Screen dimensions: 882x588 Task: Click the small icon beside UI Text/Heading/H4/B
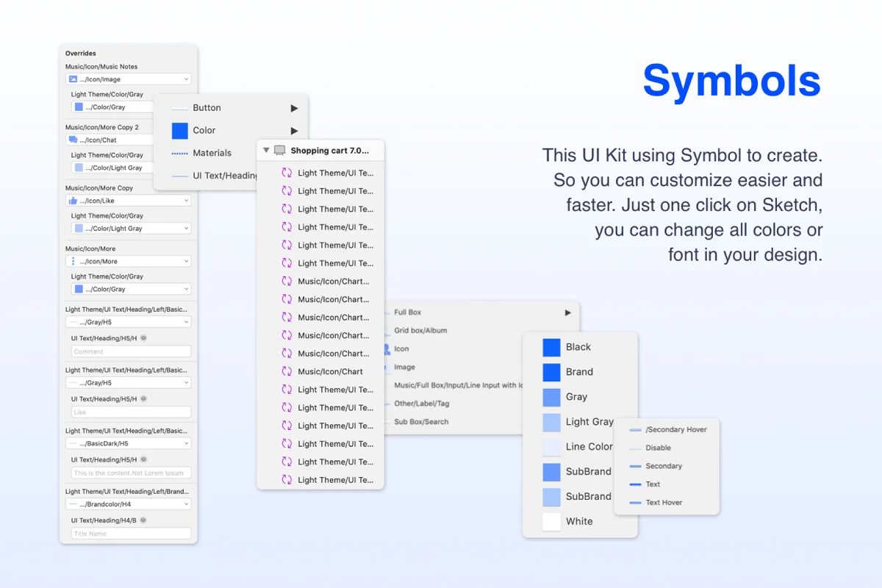[x=143, y=520]
